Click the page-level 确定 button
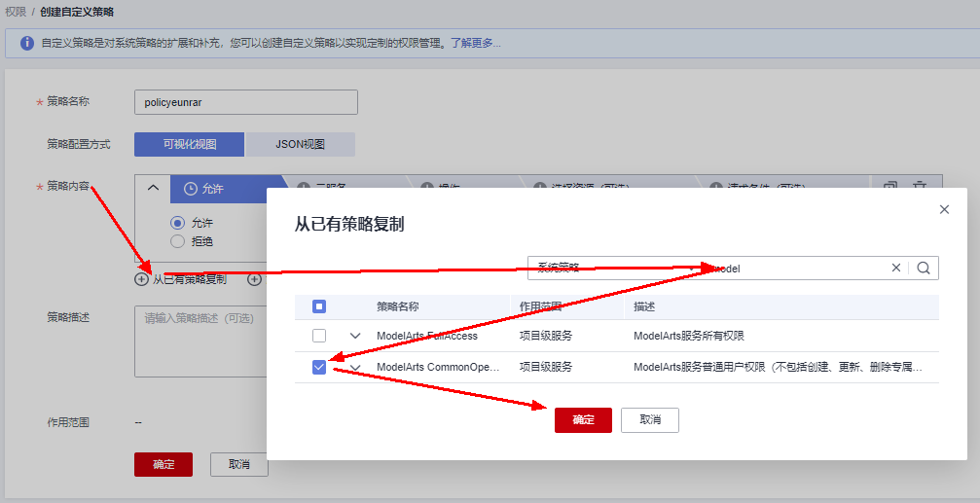This screenshot has width=980, height=503. pyautogui.click(x=163, y=465)
